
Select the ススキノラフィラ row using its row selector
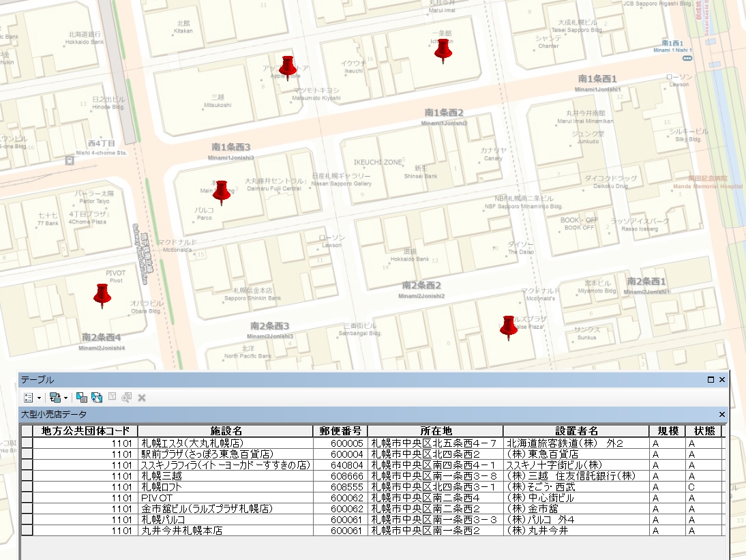27,465
